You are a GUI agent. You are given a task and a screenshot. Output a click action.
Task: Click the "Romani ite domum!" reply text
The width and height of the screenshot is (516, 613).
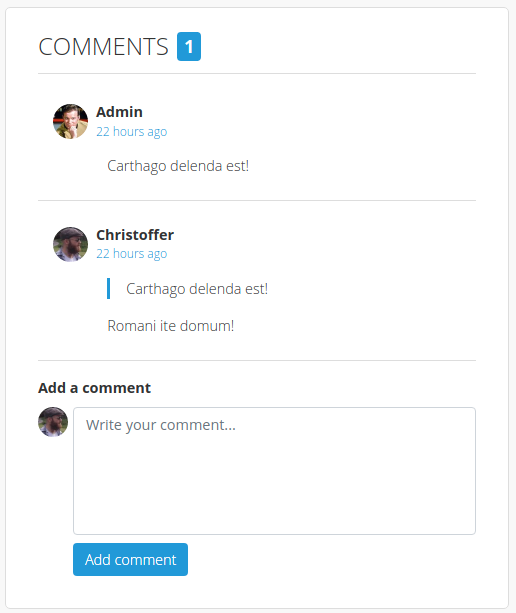point(170,326)
